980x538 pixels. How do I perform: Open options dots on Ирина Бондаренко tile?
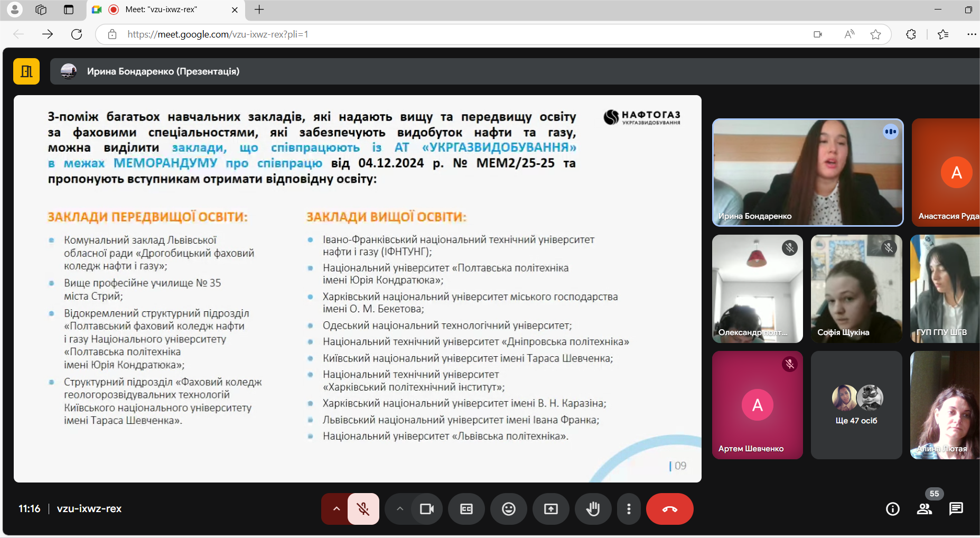coord(891,132)
